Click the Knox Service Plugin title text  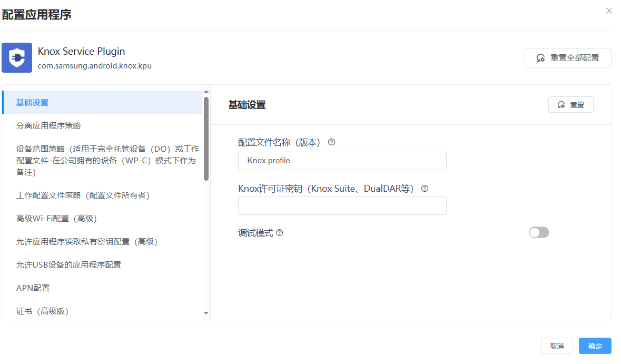81,52
